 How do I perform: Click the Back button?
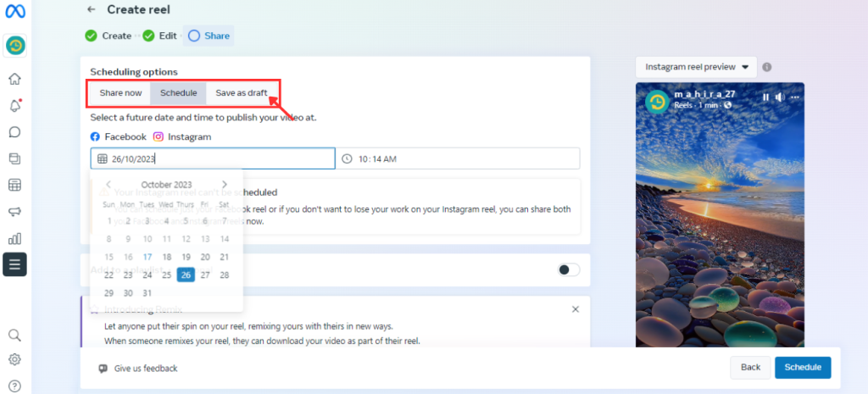tap(751, 368)
